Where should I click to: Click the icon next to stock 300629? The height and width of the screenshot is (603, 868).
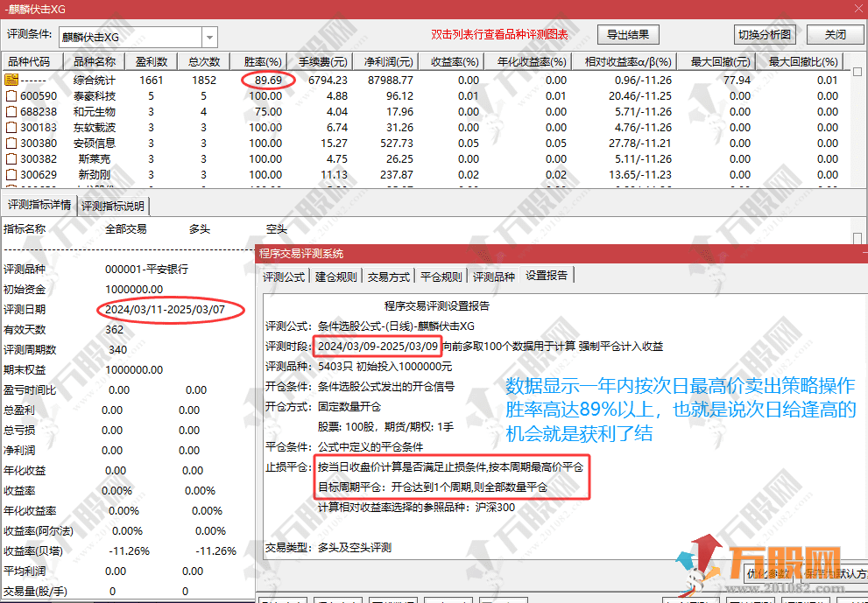pos(11,174)
